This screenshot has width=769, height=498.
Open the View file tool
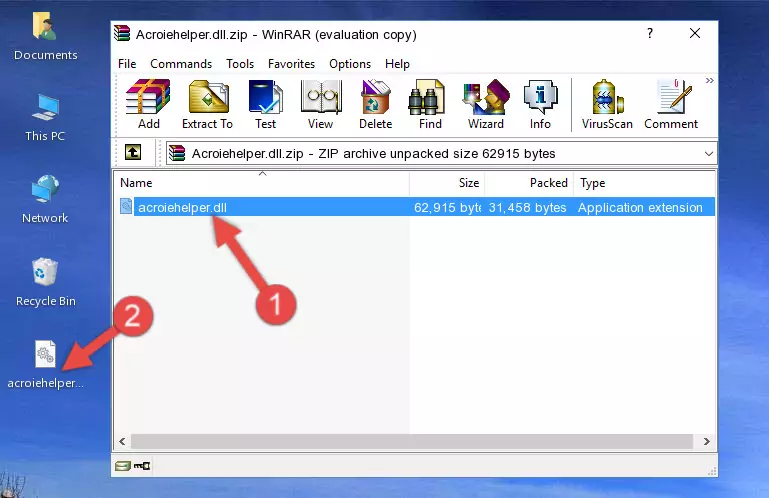(321, 104)
